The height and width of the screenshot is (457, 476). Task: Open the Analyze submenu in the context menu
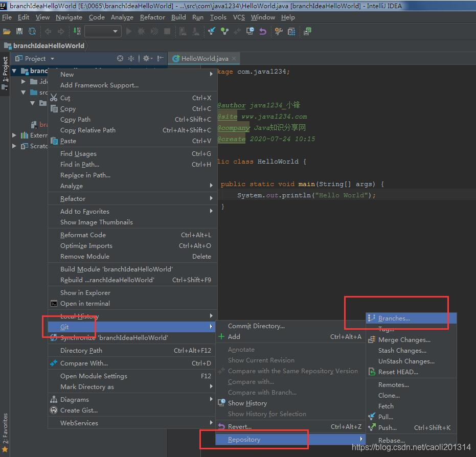coord(132,186)
